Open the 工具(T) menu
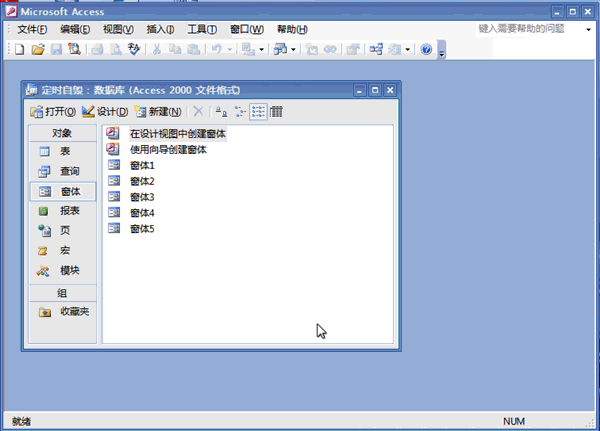This screenshot has height=431, width=600. coord(202,29)
